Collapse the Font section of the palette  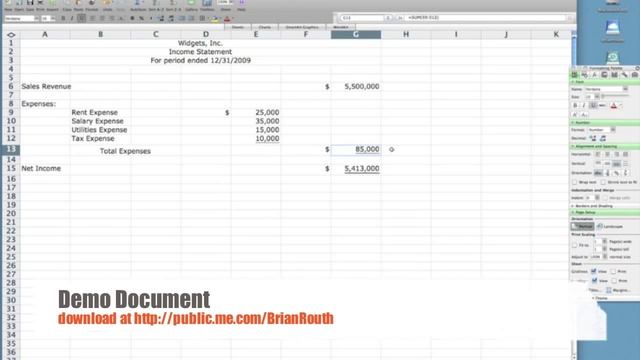pyautogui.click(x=573, y=82)
